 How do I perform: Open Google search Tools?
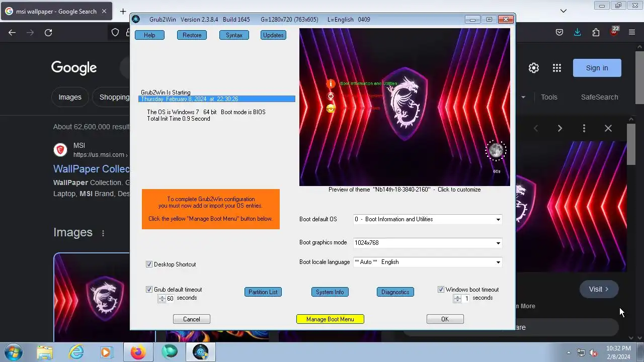549,97
